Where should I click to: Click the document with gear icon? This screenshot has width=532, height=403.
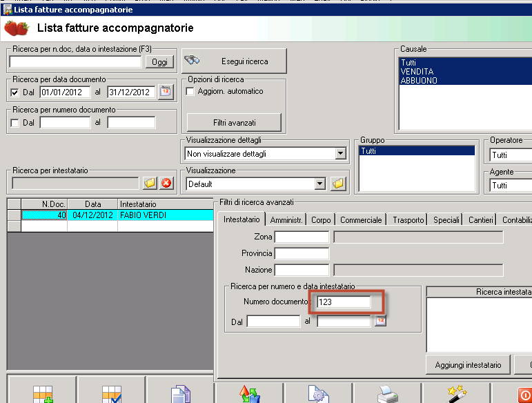click(x=318, y=394)
